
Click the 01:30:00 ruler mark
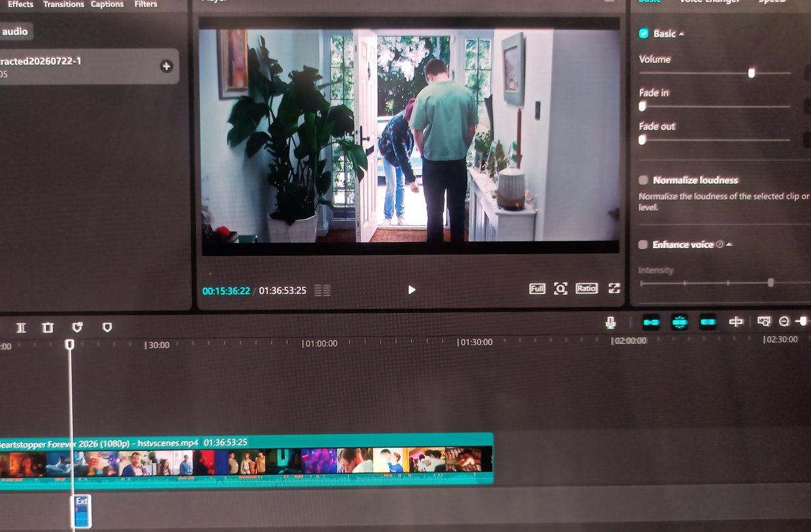(475, 343)
